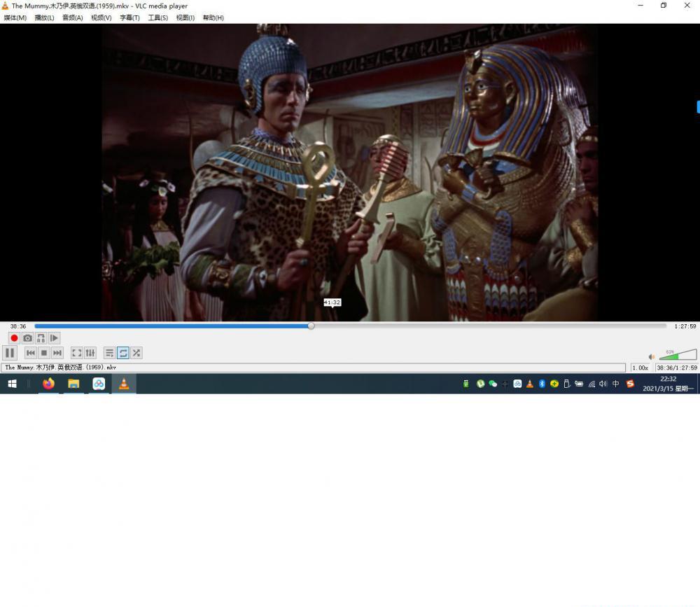Open the 字幕(T) menu
Image resolution: width=700 pixels, height=607 pixels.
click(x=129, y=18)
